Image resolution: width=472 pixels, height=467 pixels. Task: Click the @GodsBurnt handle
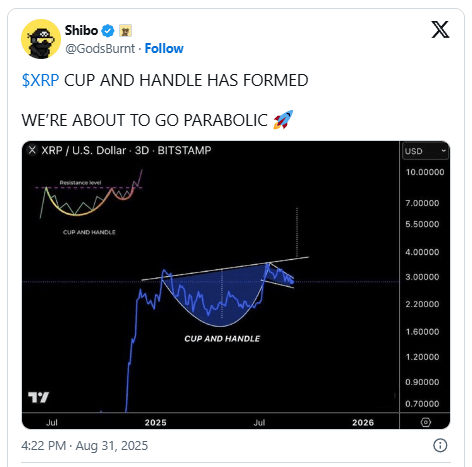(x=100, y=49)
